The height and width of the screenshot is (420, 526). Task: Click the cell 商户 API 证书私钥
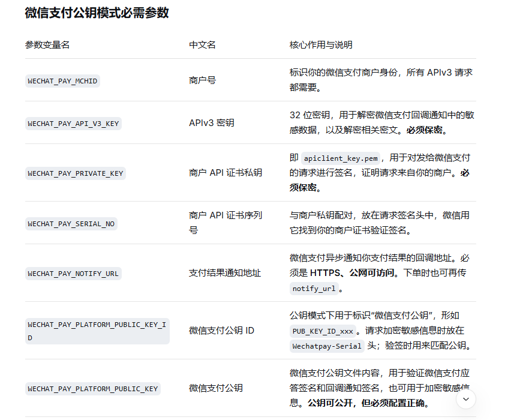pos(226,173)
